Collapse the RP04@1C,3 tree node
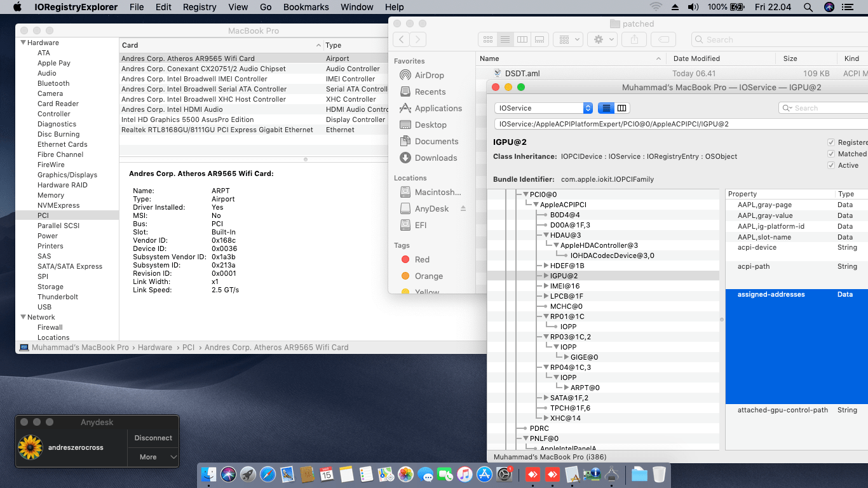 coord(546,367)
